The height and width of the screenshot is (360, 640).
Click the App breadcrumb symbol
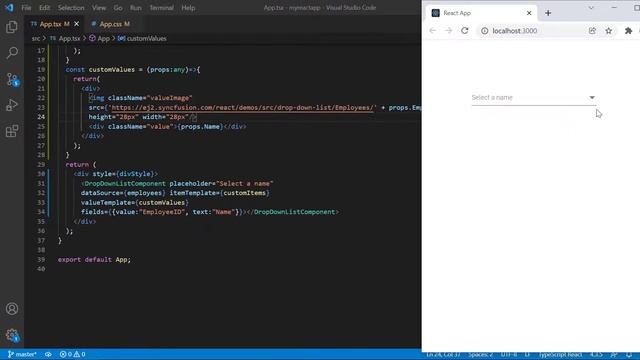[x=100, y=38]
